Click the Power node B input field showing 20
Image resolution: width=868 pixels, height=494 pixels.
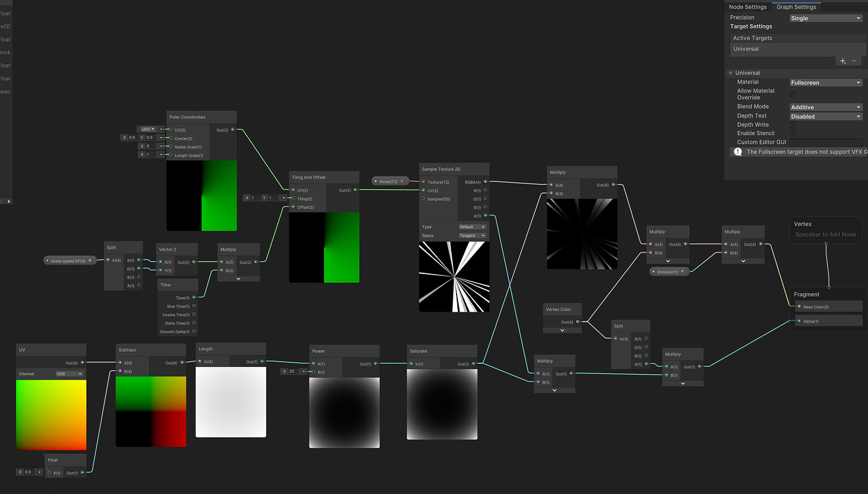pos(294,371)
